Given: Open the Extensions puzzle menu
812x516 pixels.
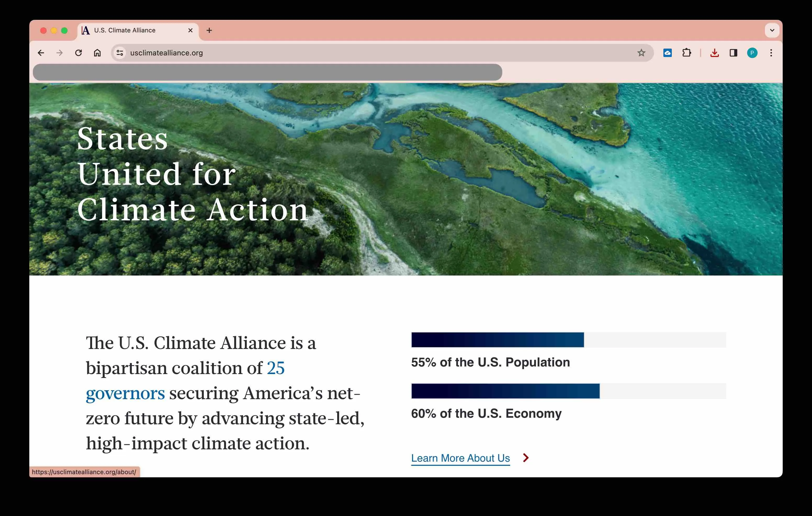Looking at the screenshot, I should [x=686, y=53].
